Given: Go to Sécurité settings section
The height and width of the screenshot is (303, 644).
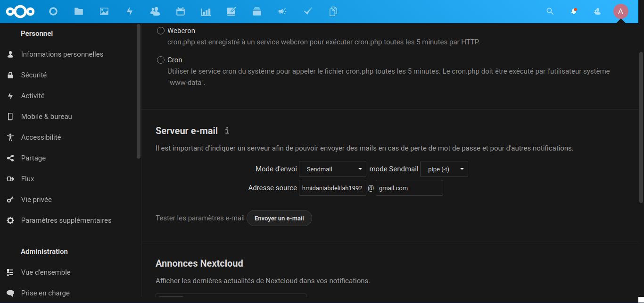Looking at the screenshot, I should point(34,75).
